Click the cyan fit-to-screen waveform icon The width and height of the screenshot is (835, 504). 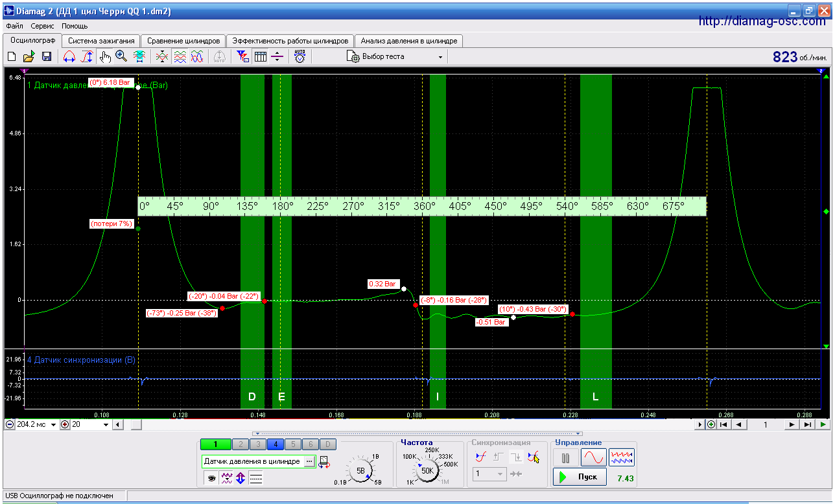click(x=139, y=57)
